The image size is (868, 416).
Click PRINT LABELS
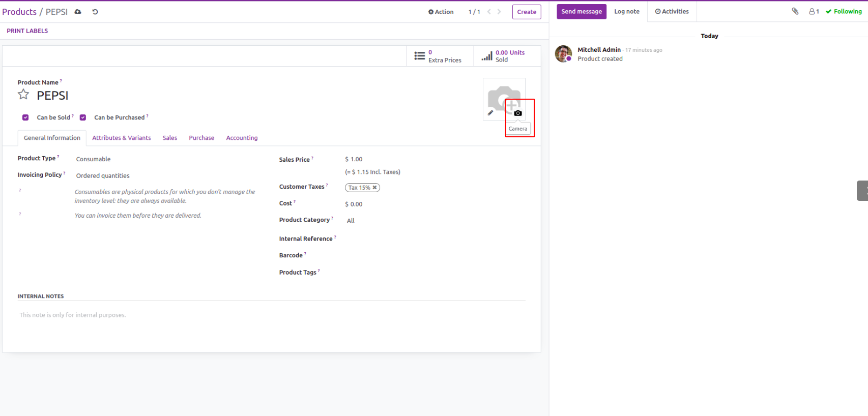(27, 31)
